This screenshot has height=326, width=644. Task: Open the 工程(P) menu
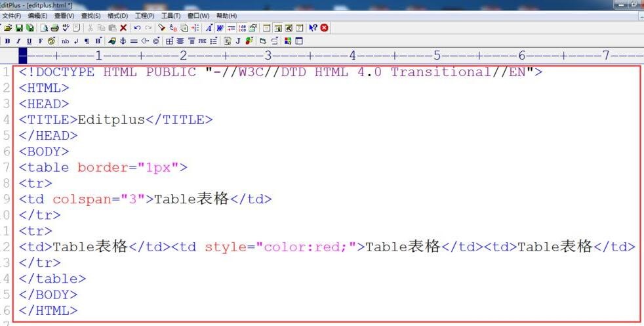click(x=144, y=16)
